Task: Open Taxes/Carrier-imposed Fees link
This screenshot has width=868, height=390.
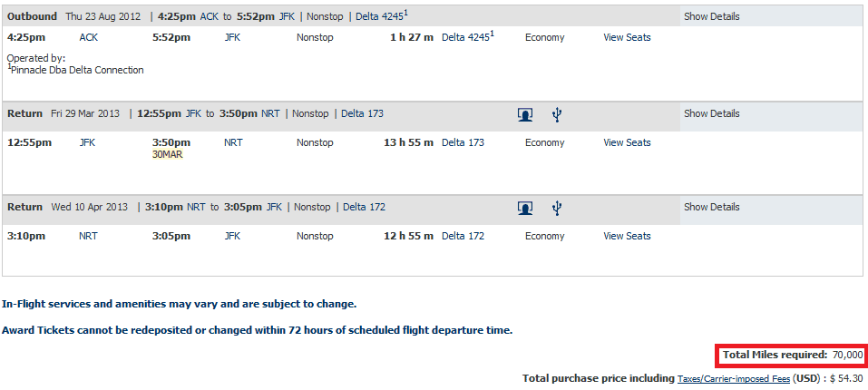Action: click(x=734, y=379)
